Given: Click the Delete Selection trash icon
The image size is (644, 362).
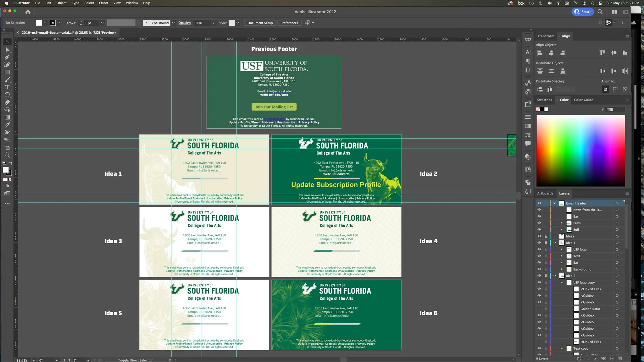Looking at the screenshot, I should pos(620,359).
